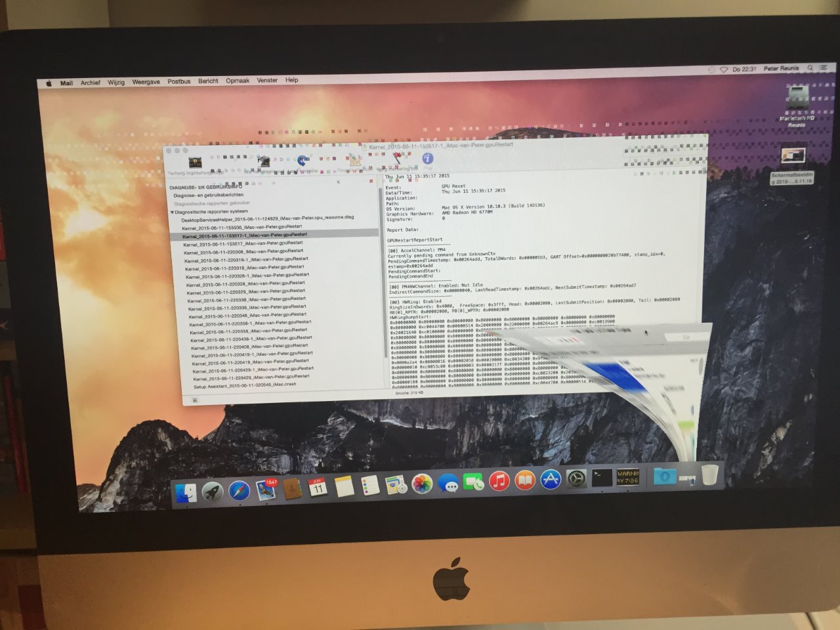The image size is (840, 630).
Task: Open Messages speech bubble icon in Dock
Action: click(x=448, y=484)
